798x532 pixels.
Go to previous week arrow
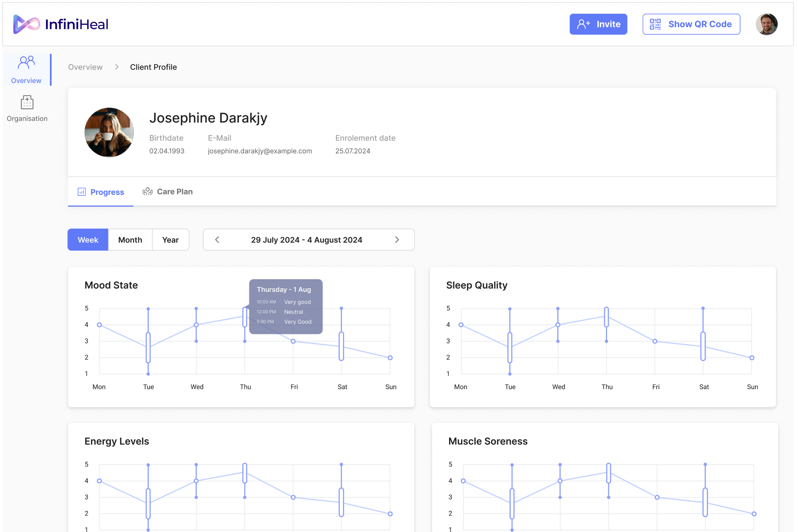(x=217, y=239)
